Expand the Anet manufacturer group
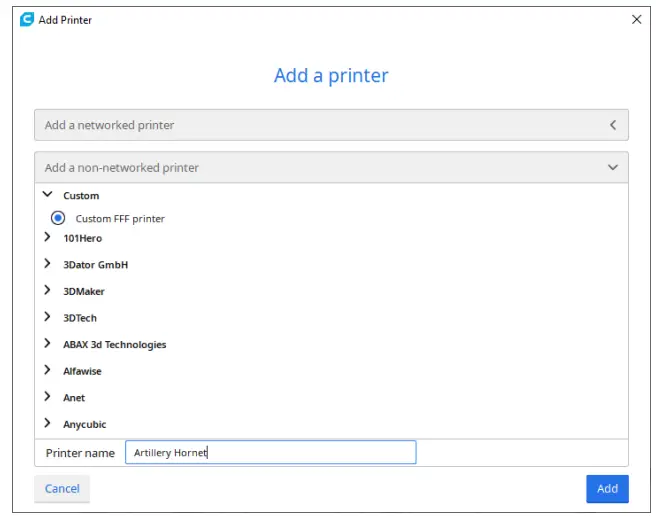 click(47, 397)
